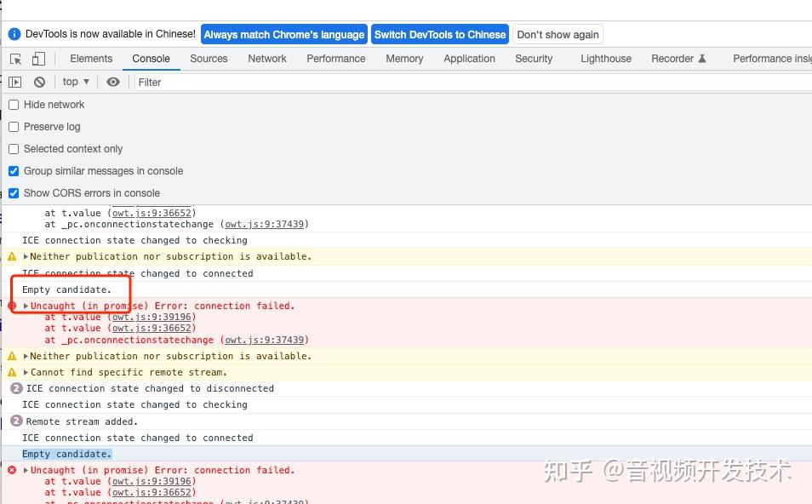Click the error icon on connection failed message
Viewport: 812px width, 504px height.
coord(10,306)
